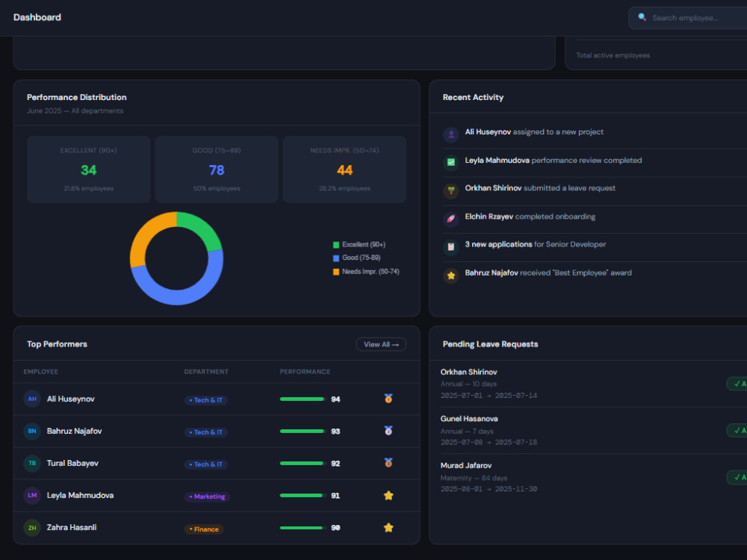Click the Good card showing 78
Image resolution: width=747 pixels, height=560 pixels.
(x=217, y=169)
